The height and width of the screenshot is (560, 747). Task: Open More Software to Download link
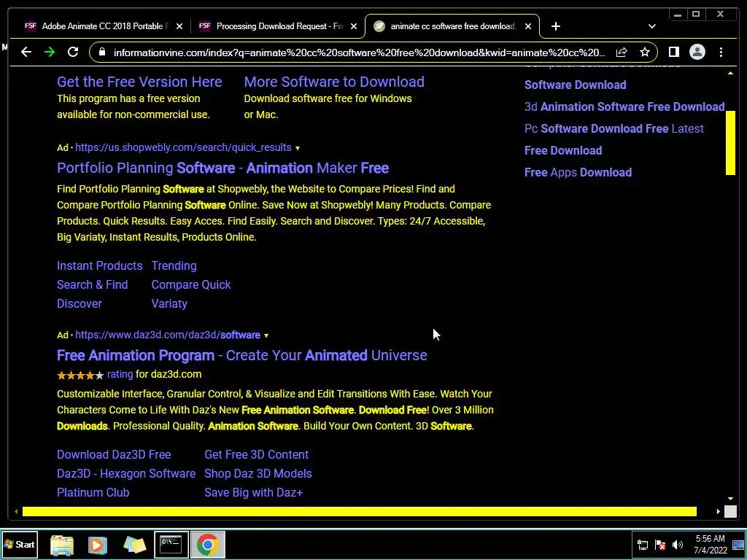pos(334,82)
